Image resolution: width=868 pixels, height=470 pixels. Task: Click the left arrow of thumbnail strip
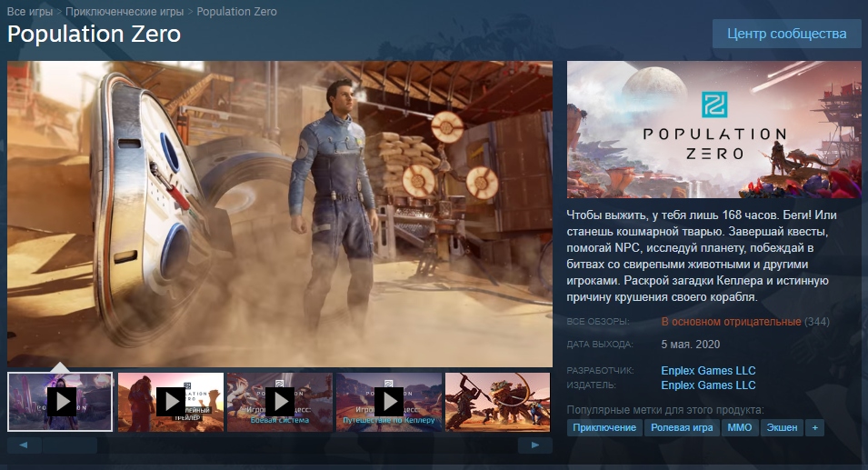coord(24,445)
